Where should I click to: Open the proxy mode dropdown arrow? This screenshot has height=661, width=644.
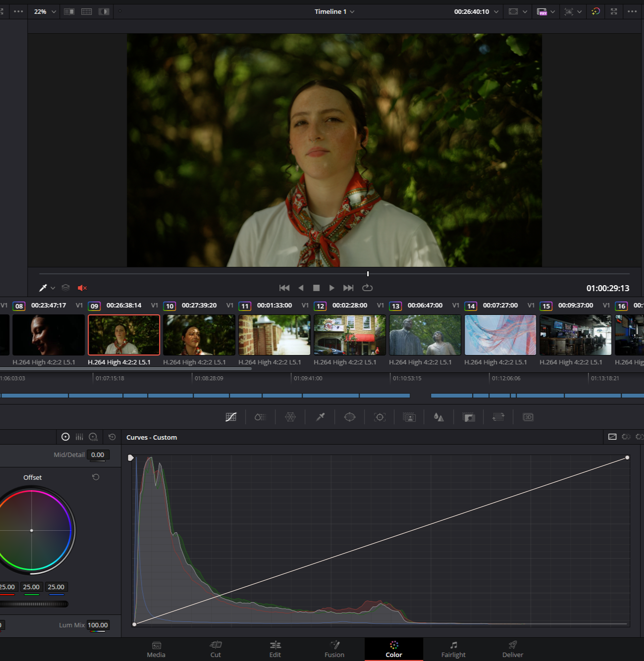[x=553, y=11]
